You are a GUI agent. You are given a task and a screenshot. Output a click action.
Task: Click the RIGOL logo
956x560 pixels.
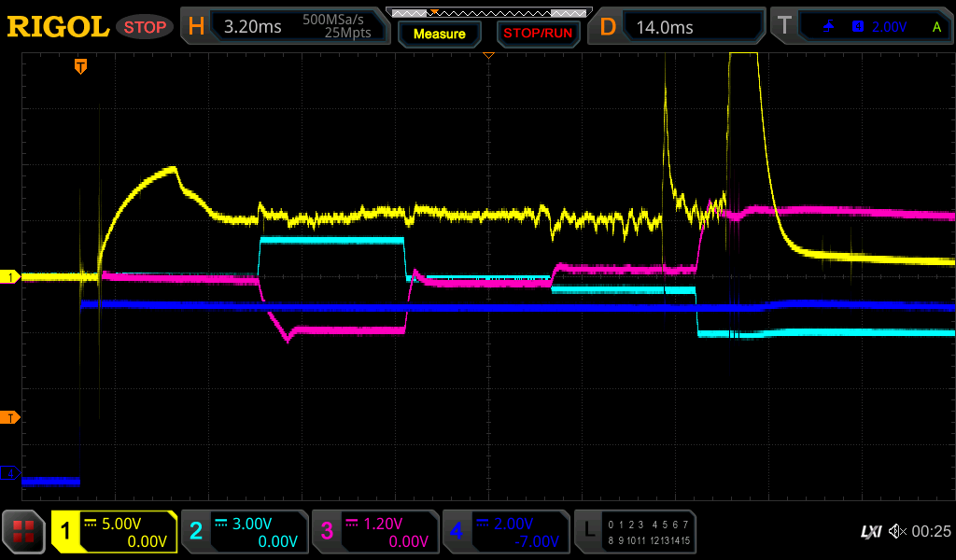[58, 27]
